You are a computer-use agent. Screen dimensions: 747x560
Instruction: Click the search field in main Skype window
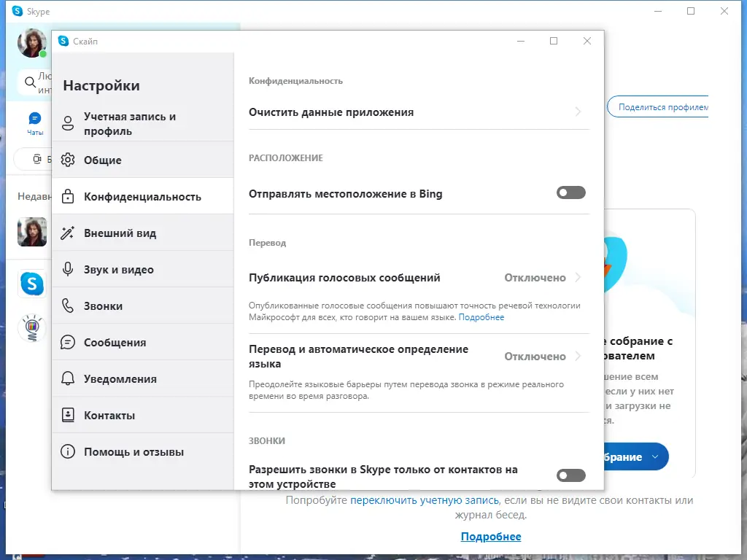pos(34,82)
